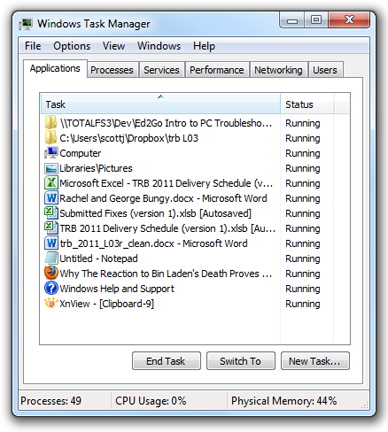The height and width of the screenshot is (432, 388).
Task: Open the Options menu
Action: (x=72, y=46)
